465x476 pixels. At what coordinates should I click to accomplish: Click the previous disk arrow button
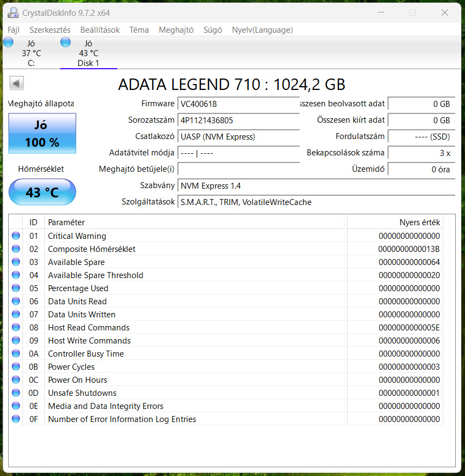[16, 83]
